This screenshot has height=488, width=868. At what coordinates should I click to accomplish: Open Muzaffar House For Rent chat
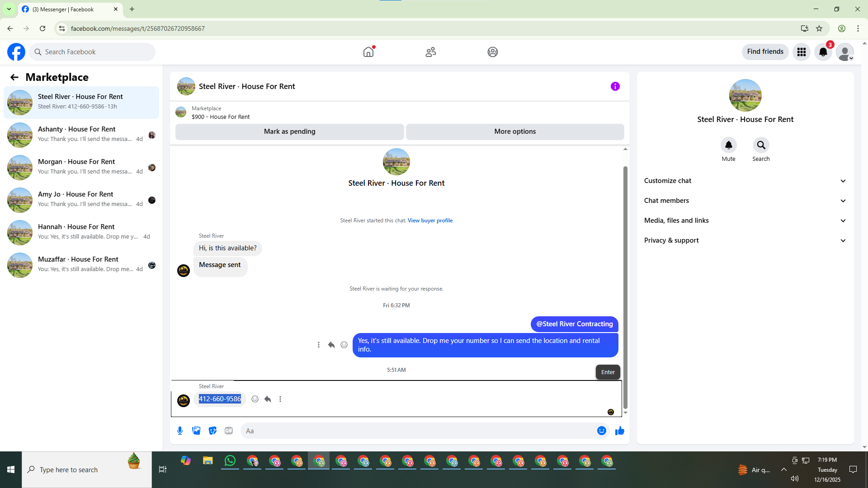(81, 265)
